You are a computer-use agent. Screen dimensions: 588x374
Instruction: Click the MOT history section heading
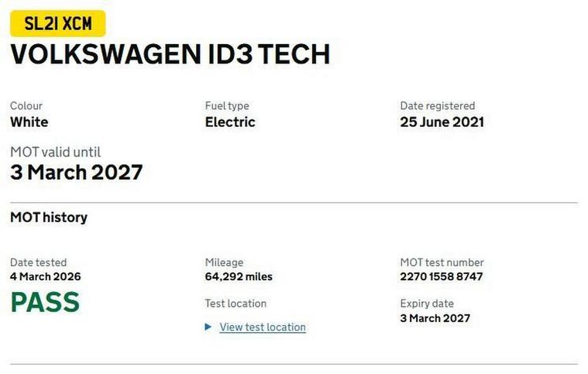[49, 218]
